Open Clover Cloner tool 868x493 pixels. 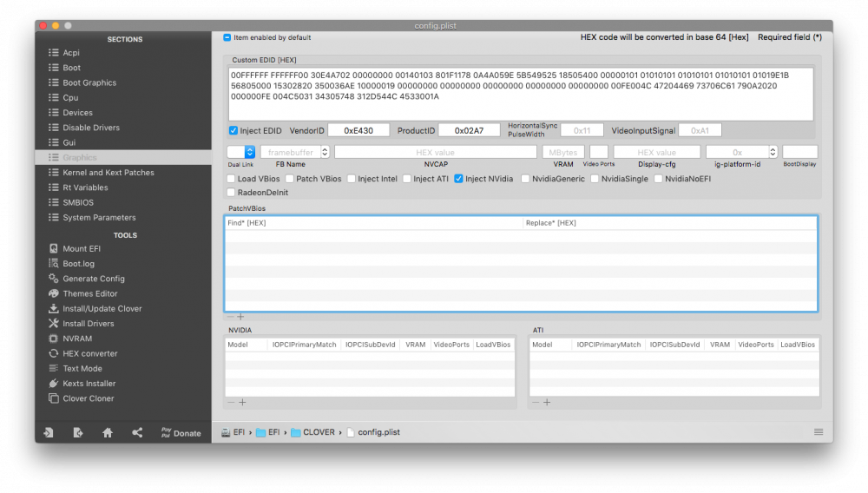click(82, 398)
